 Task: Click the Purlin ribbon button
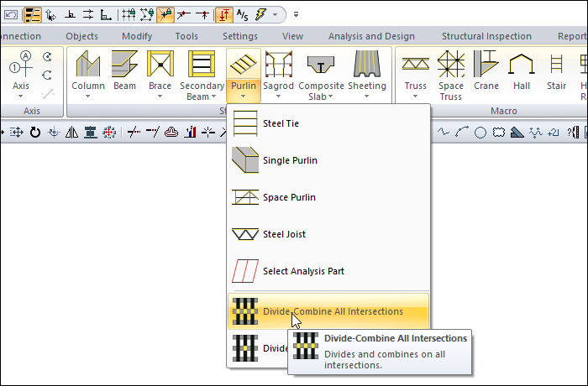244,75
